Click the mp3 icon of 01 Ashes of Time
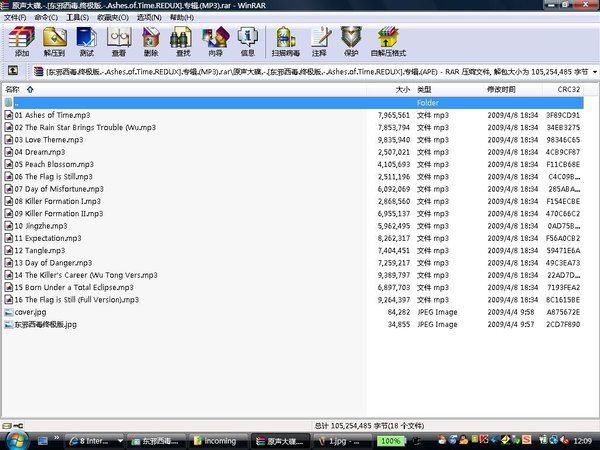600x450 pixels. click(8, 115)
